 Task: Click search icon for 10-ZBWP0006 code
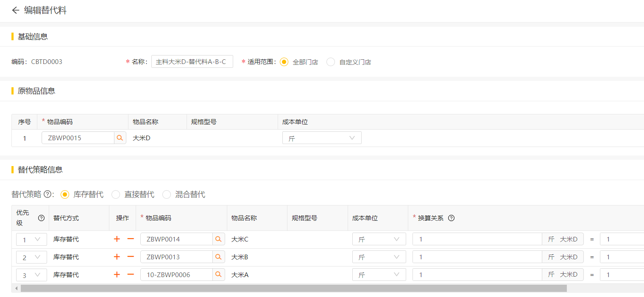tap(218, 275)
